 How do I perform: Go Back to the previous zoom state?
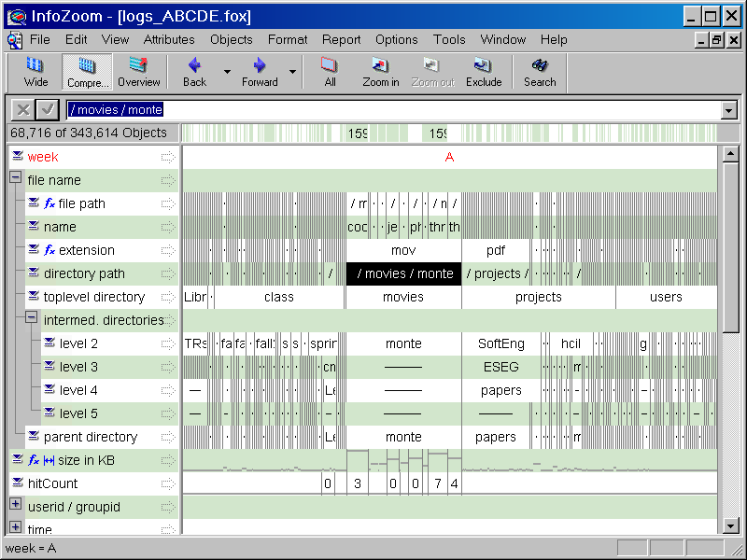tap(194, 72)
